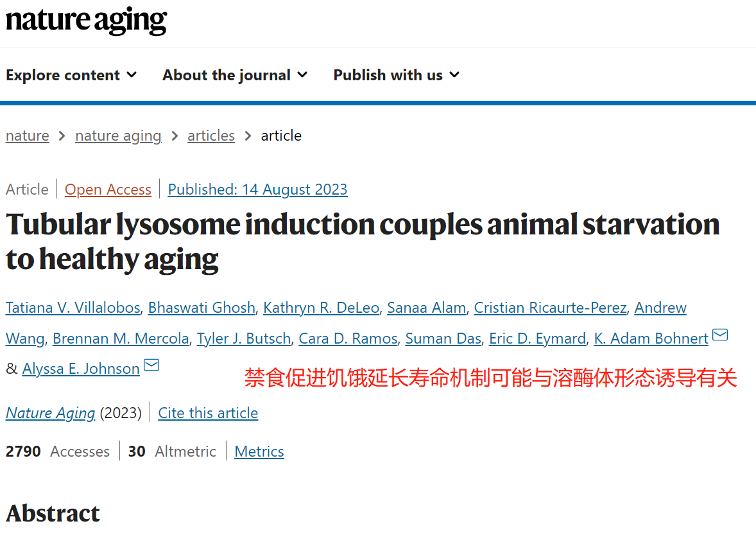Click the italic Nature Aging journal link

(x=51, y=413)
